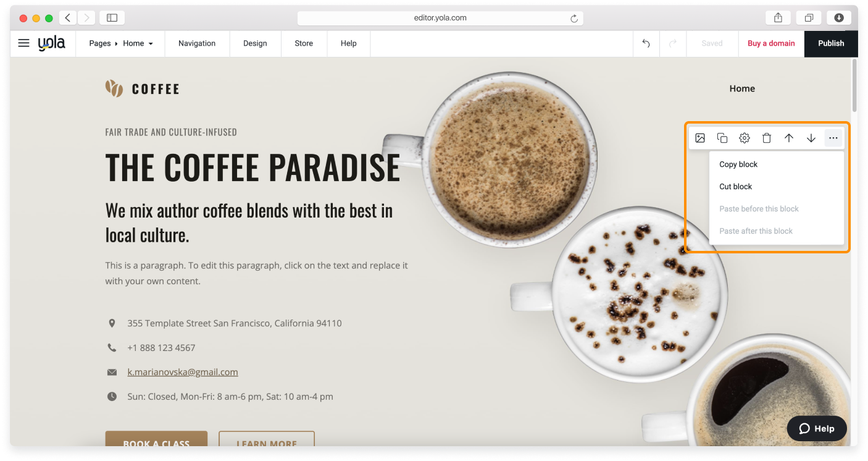868x461 pixels.
Task: Delete block with the trash icon
Action: tap(767, 138)
